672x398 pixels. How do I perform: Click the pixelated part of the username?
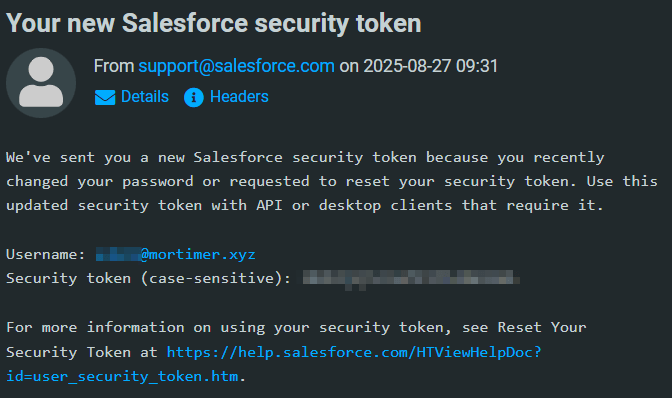pyautogui.click(x=118, y=254)
